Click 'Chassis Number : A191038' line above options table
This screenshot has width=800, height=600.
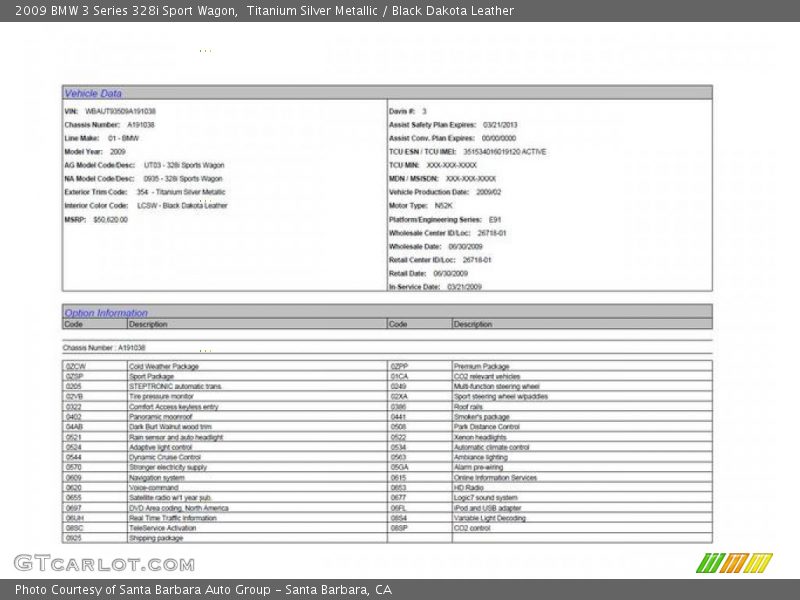104,348
